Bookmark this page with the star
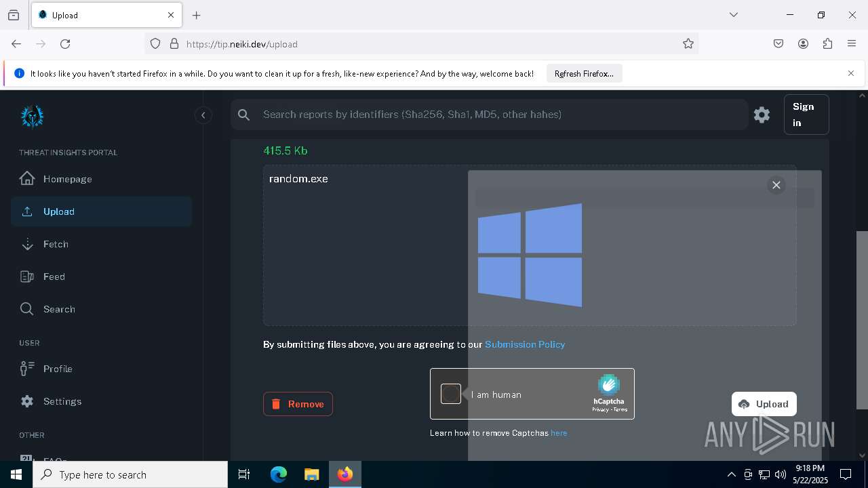This screenshot has height=488, width=868. click(x=688, y=43)
